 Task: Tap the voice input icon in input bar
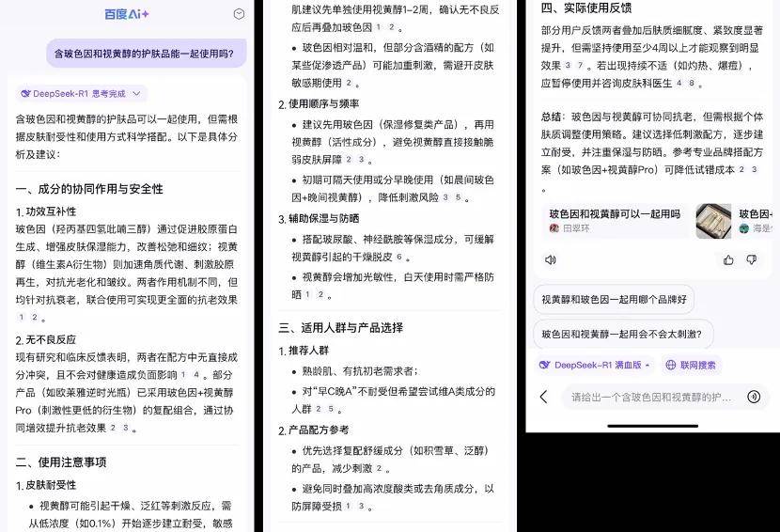tap(754, 397)
